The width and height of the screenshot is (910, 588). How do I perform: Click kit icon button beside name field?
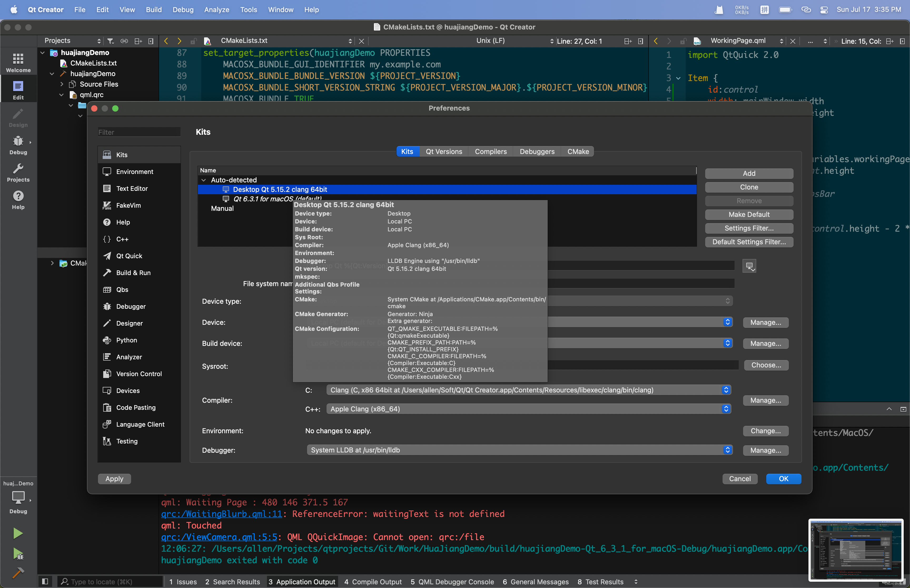click(x=749, y=266)
